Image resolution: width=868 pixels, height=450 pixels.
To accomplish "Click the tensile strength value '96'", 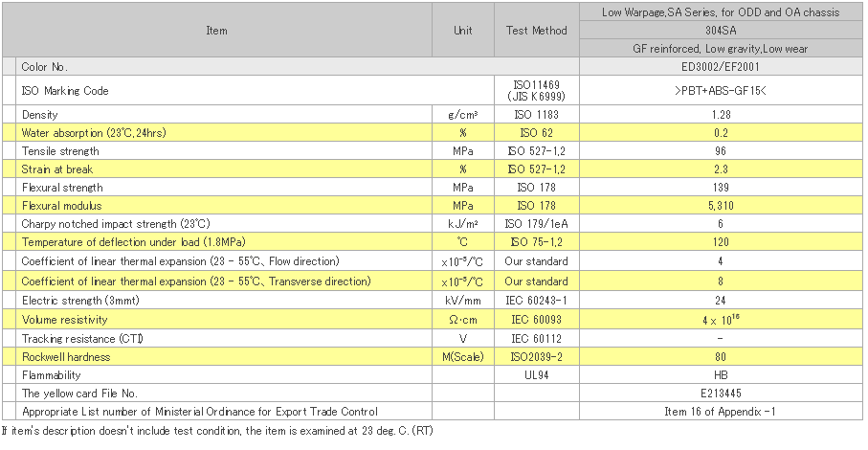I will [721, 151].
